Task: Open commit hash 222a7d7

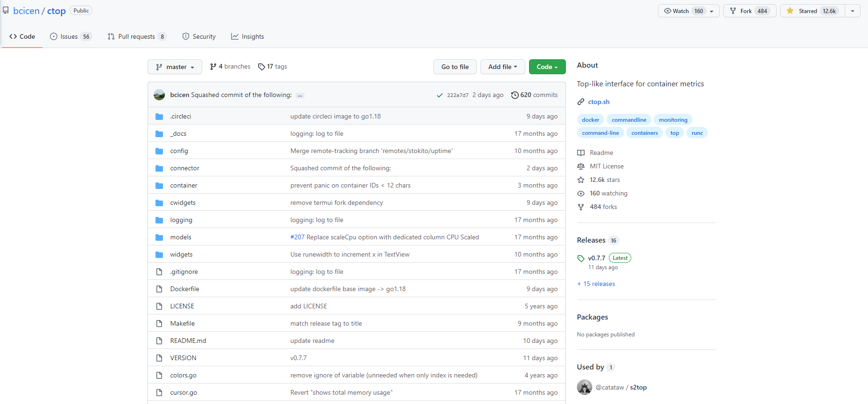Action: click(458, 95)
